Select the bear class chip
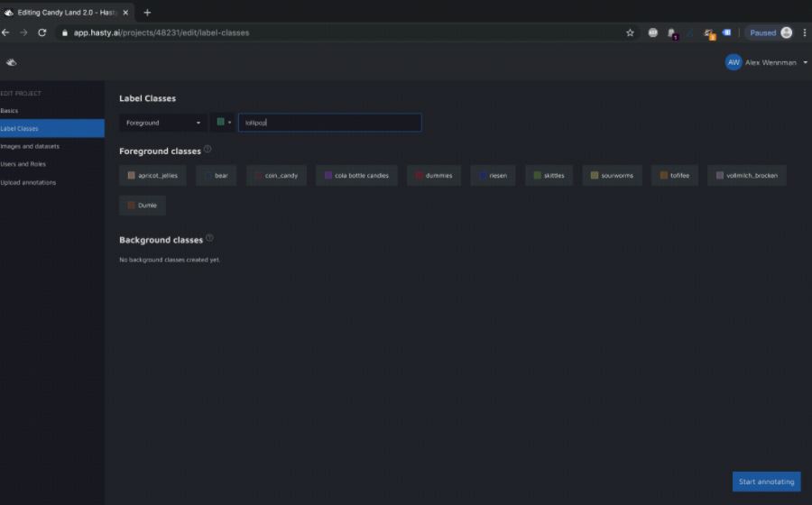The width and height of the screenshot is (812, 505). click(216, 176)
